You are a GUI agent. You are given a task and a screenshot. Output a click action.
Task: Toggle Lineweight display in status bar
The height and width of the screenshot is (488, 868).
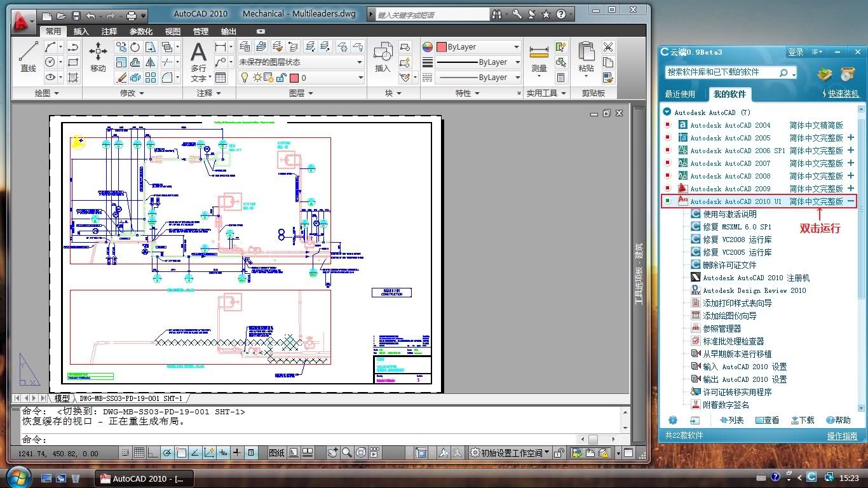[237, 453]
